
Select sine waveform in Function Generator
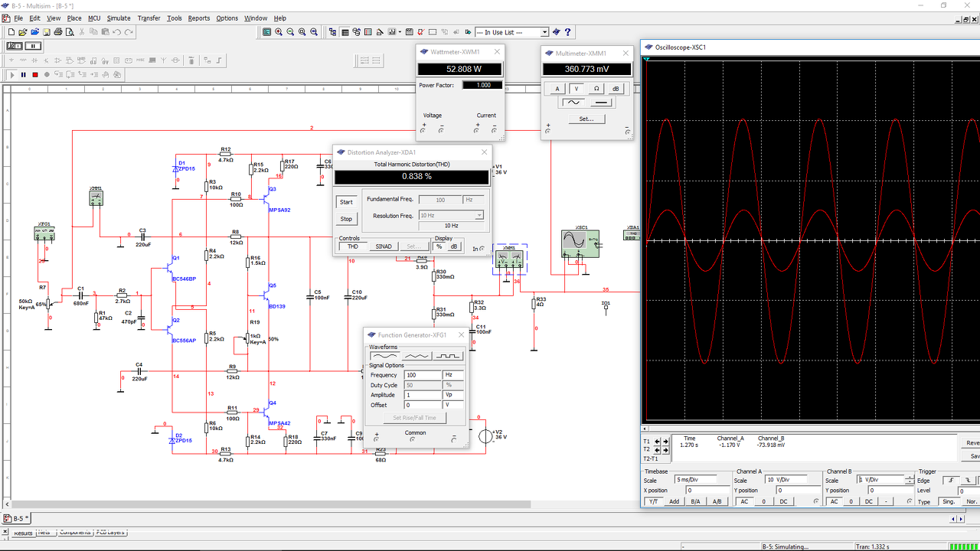click(384, 356)
